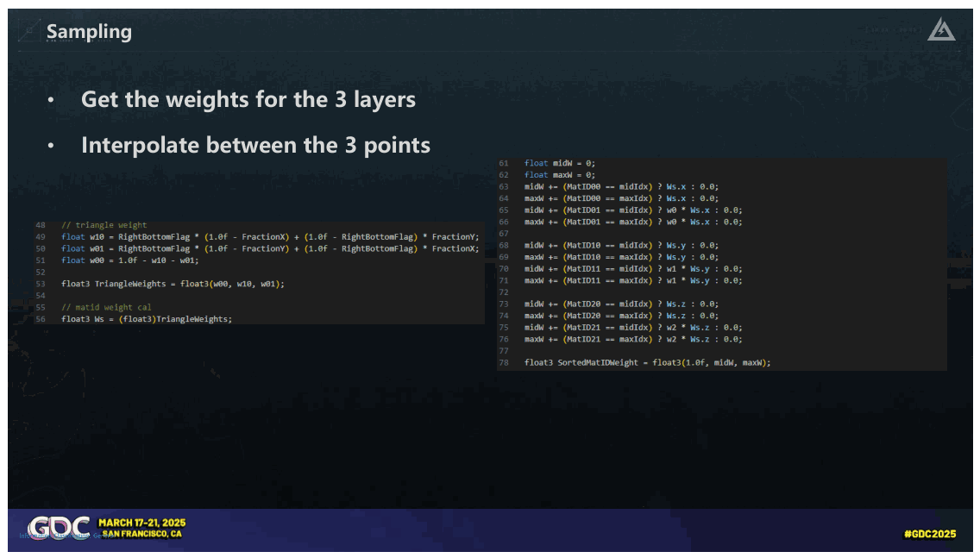The width and height of the screenshot is (980, 558).
Task: Click the GDC logo in the footer
Action: pyautogui.click(x=60, y=528)
